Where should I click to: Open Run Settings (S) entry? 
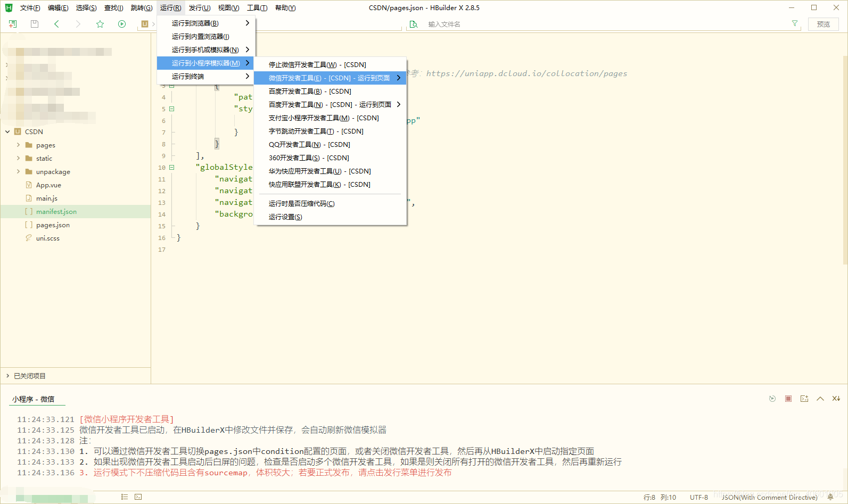click(330, 217)
